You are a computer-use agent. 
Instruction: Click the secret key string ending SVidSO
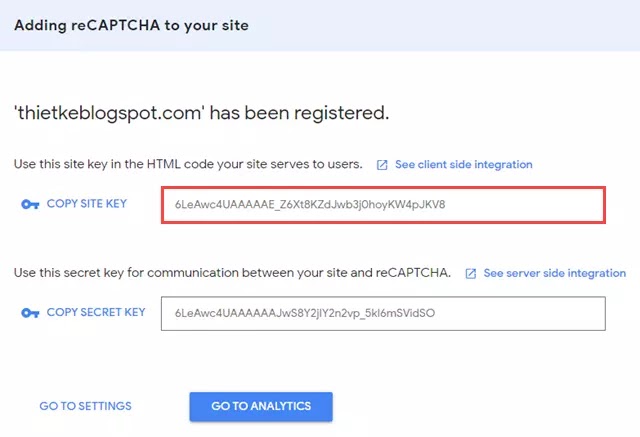click(x=305, y=313)
